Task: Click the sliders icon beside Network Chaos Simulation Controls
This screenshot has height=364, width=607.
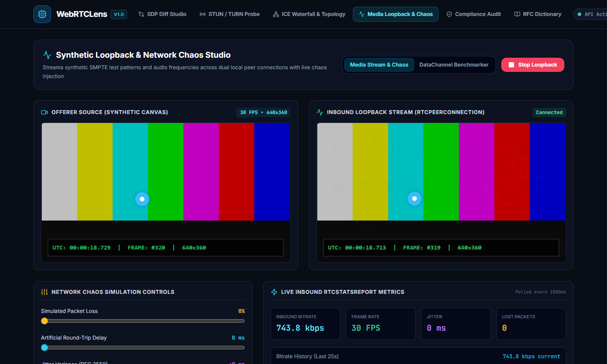Action: click(x=44, y=292)
